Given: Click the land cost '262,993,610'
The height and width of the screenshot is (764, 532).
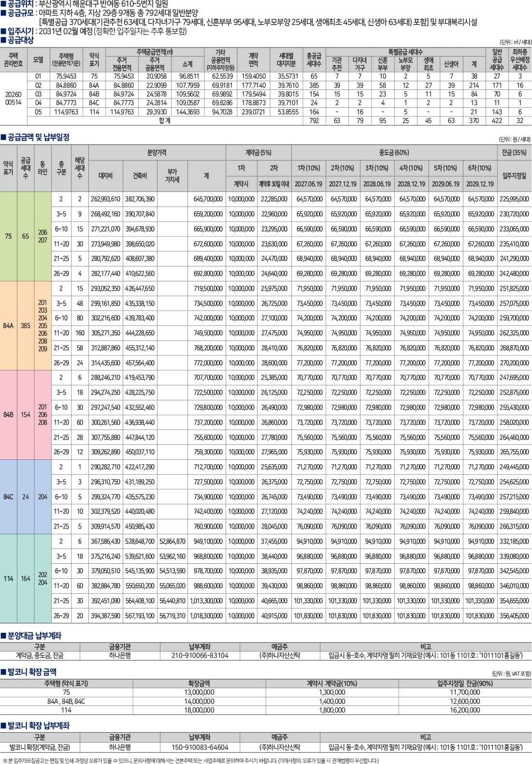Looking at the screenshot, I should pos(105,199).
